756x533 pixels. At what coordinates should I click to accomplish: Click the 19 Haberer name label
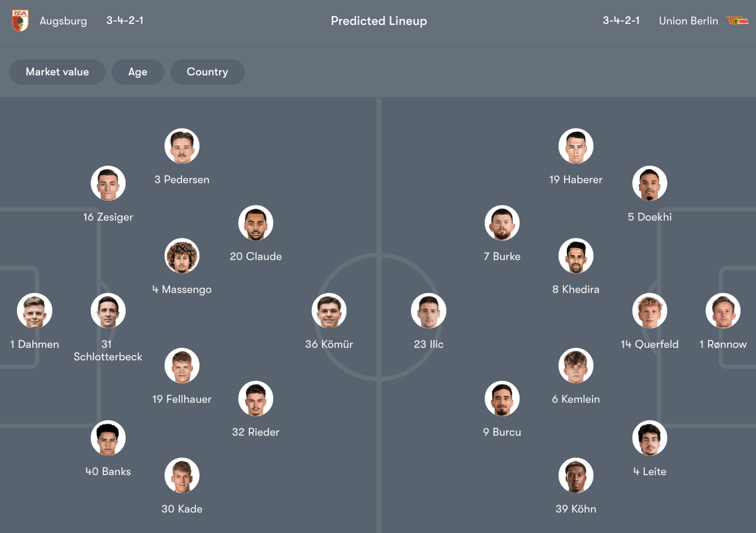pyautogui.click(x=575, y=179)
